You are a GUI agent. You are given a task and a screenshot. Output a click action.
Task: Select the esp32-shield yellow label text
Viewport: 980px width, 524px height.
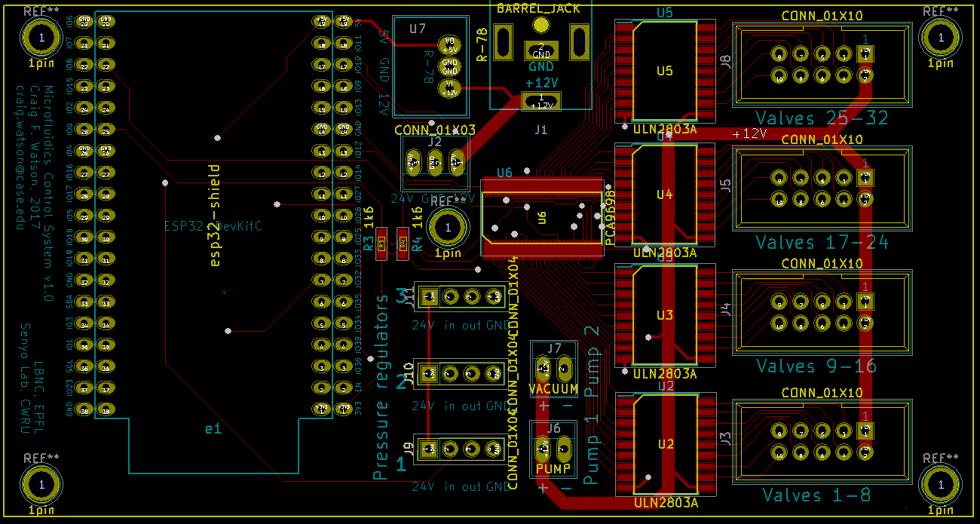coord(215,215)
